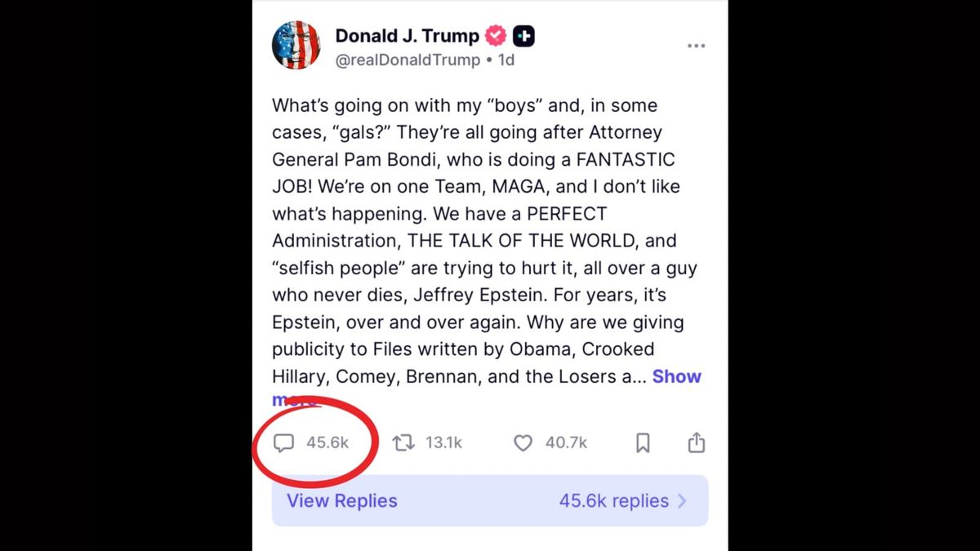Open the share icon on the post
This screenshot has width=980, height=551.
(x=696, y=442)
